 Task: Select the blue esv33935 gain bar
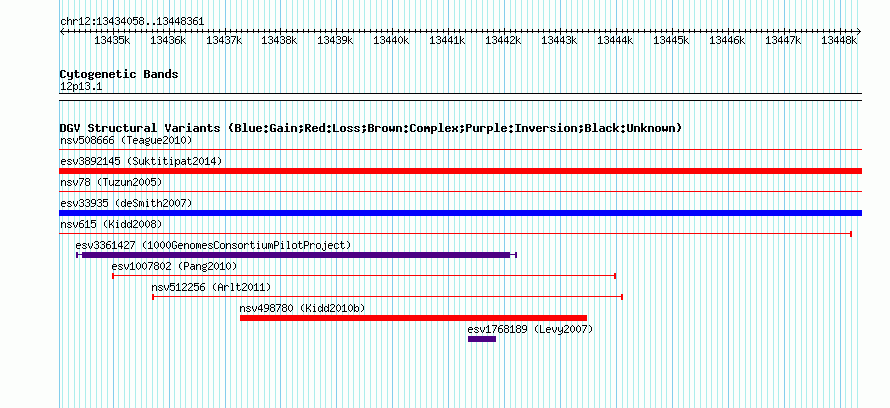pyautogui.click(x=460, y=213)
